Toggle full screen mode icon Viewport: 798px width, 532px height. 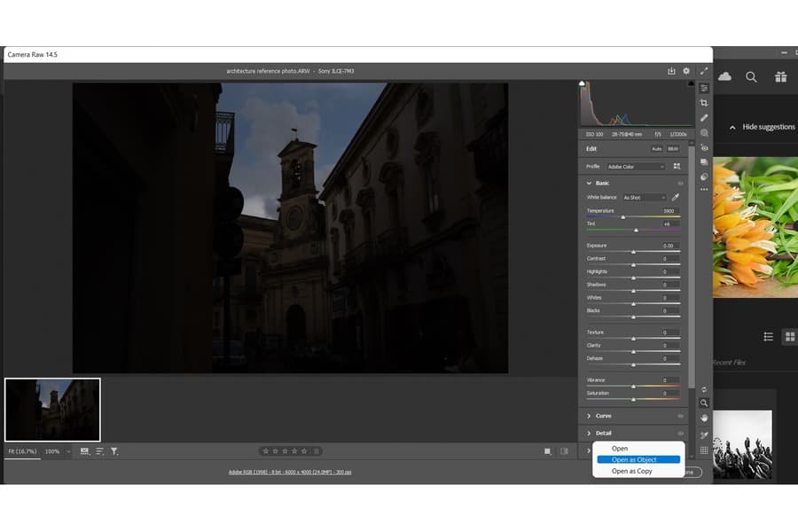704,71
